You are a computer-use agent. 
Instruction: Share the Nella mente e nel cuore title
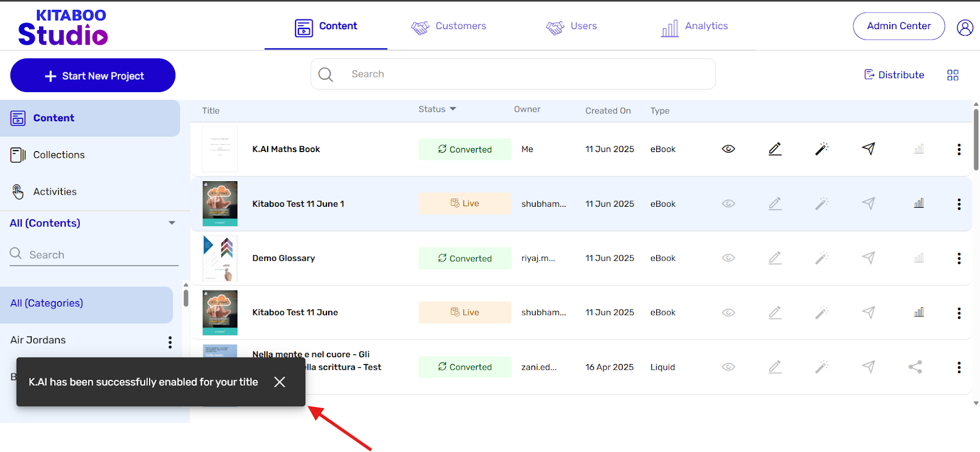pos(915,367)
